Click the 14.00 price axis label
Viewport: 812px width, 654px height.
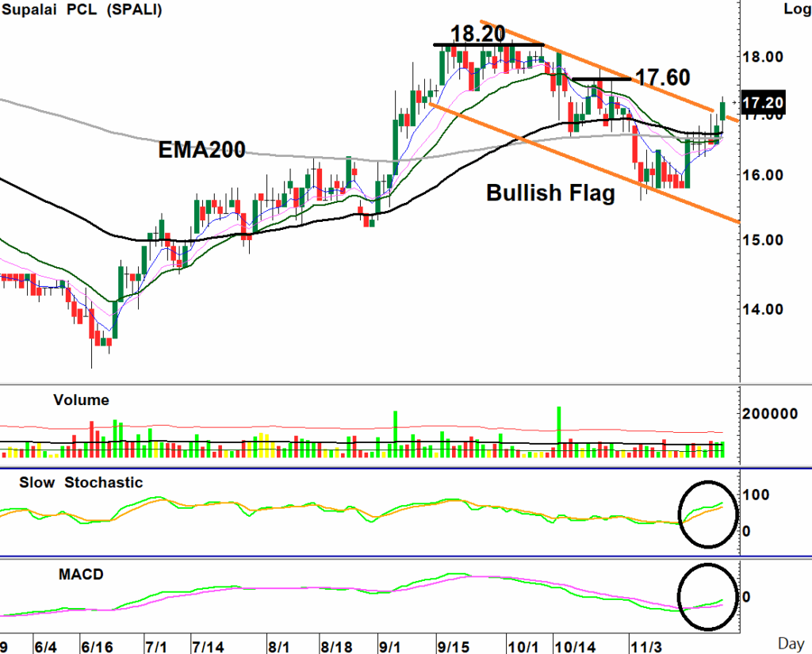pyautogui.click(x=762, y=309)
